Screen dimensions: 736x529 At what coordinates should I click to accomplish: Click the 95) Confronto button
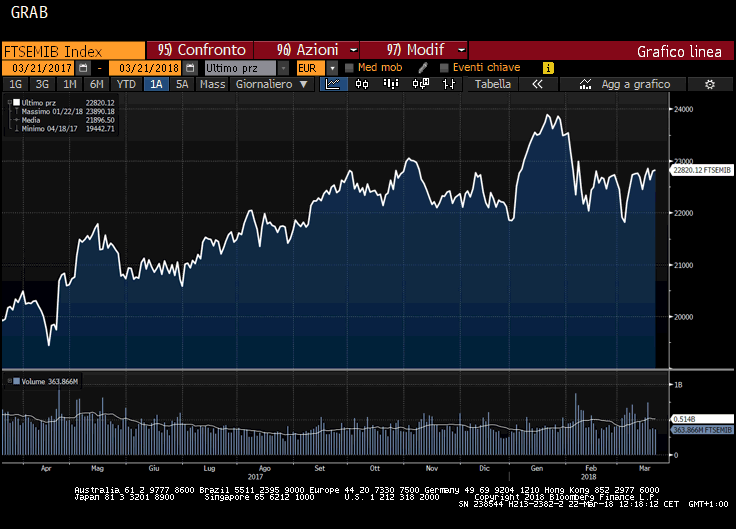(x=200, y=50)
